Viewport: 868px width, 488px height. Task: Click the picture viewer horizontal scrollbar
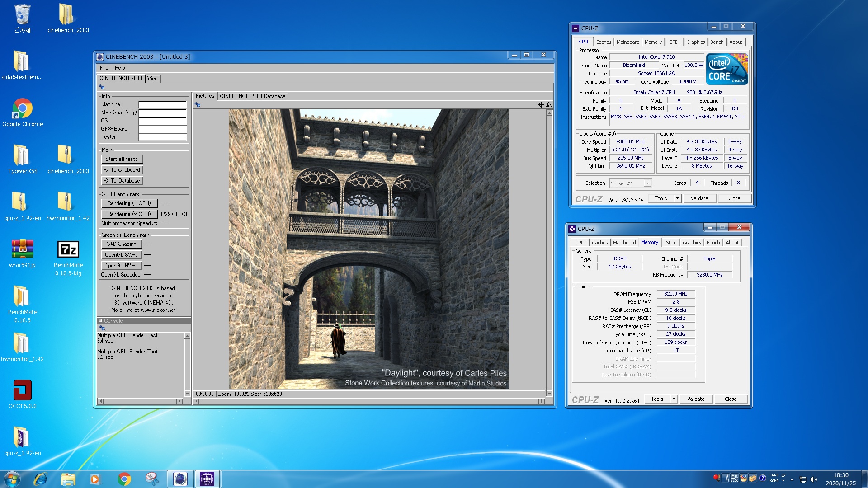[x=369, y=401]
